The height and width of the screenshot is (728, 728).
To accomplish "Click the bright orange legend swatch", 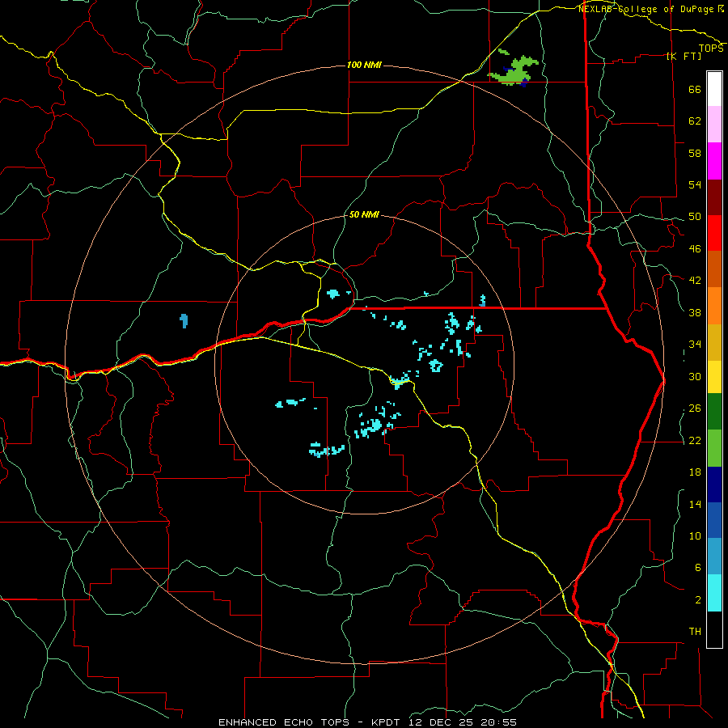I will point(714,306).
